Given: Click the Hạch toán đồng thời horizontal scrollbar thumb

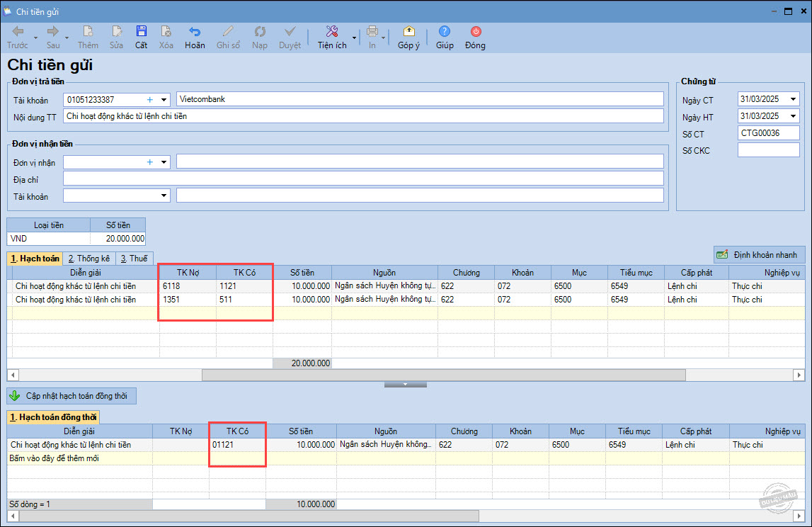Looking at the screenshot, I should [x=248, y=516].
